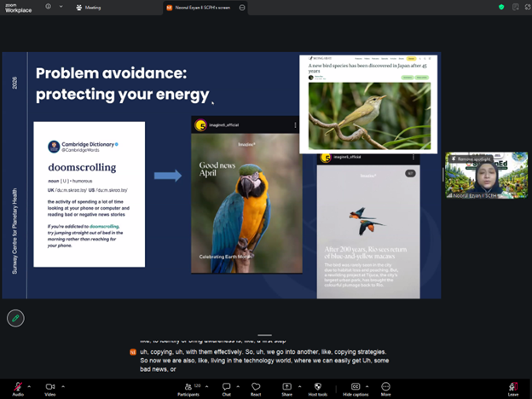Screen dimensions: 532x399
Task: Select the presenter's video thumbnail
Action: pos(485,176)
